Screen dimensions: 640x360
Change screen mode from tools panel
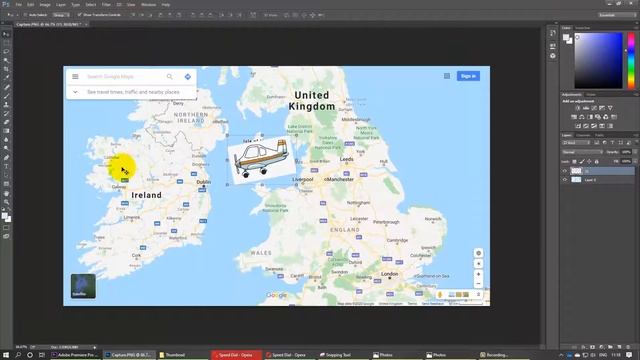(6, 236)
